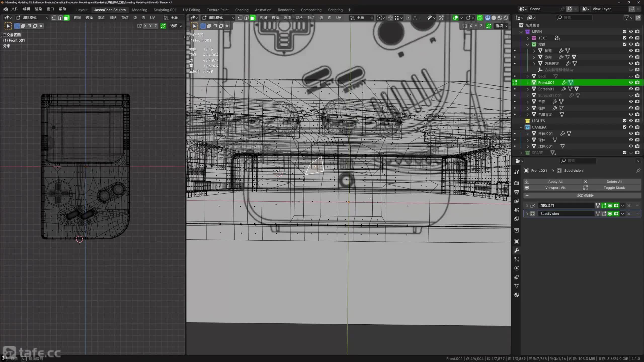
Task: Uncheck the MESH collection checkbox
Action: point(625,32)
